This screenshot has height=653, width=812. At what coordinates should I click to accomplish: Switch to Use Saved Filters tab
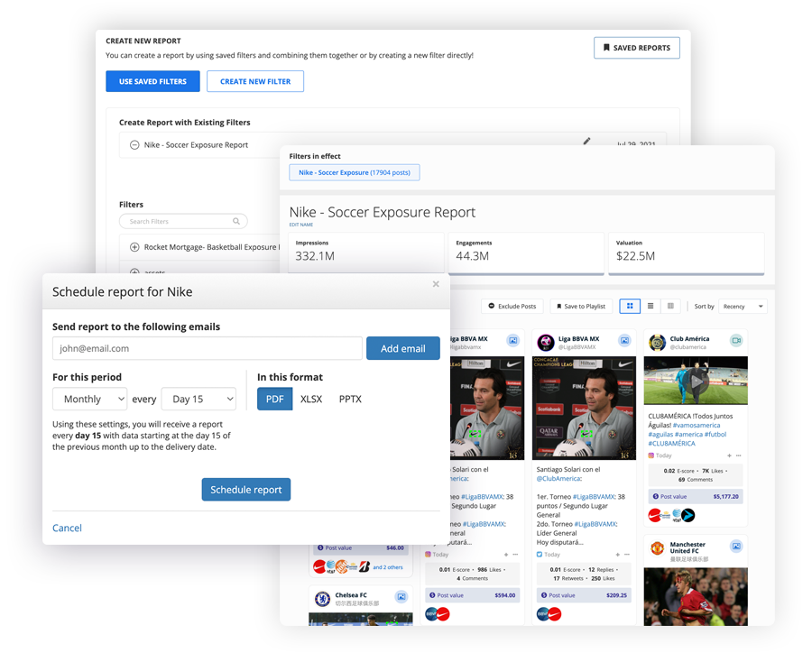152,81
